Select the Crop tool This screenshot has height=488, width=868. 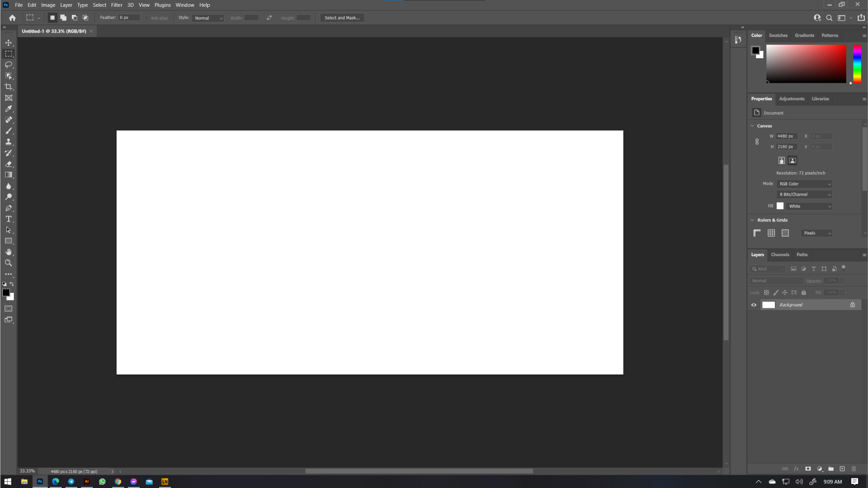point(9,86)
